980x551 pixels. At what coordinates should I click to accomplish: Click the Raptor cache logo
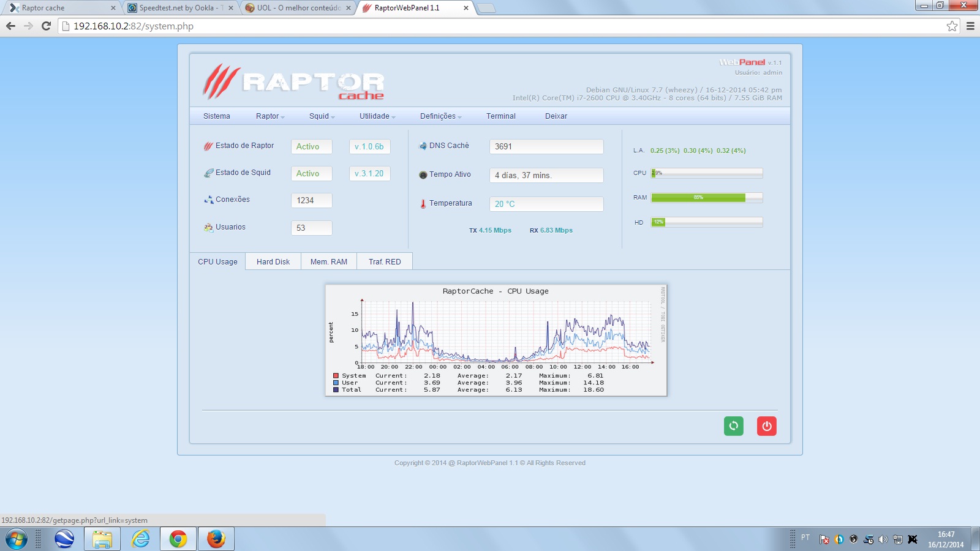pyautogui.click(x=294, y=82)
